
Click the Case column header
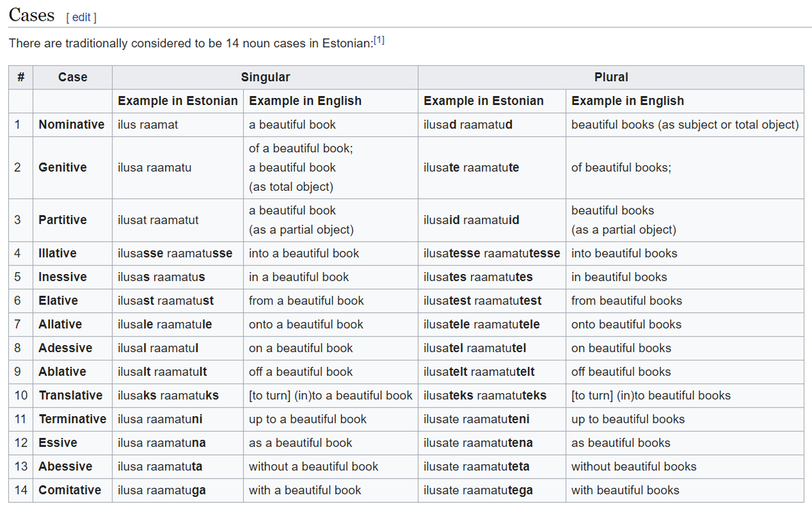[x=72, y=77]
